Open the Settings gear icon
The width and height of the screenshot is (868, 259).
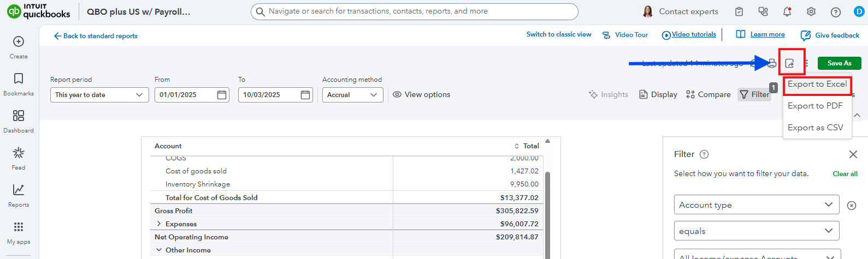(811, 11)
